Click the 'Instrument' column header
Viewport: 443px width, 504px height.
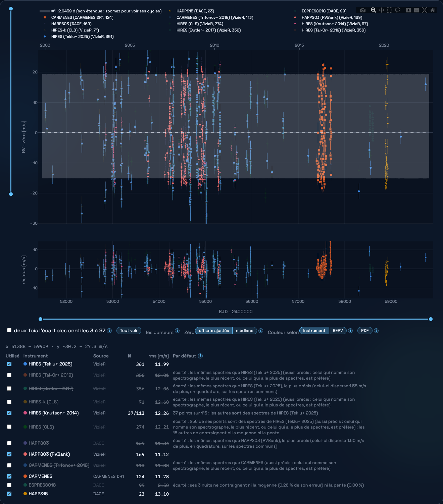point(36,356)
